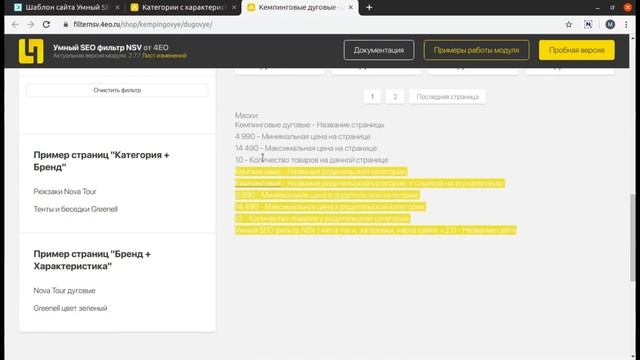The image size is (640, 360).
Task: Open the profile avatar M
Action: pyautogui.click(x=610, y=24)
